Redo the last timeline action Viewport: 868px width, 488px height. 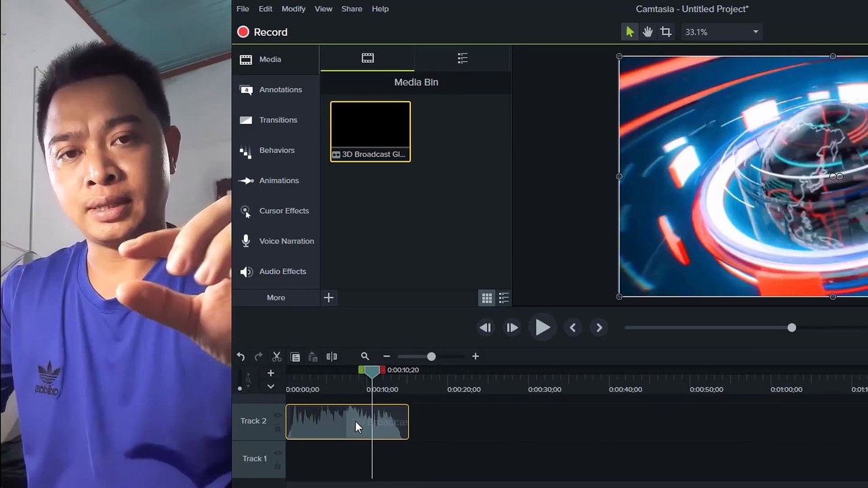[x=258, y=357]
